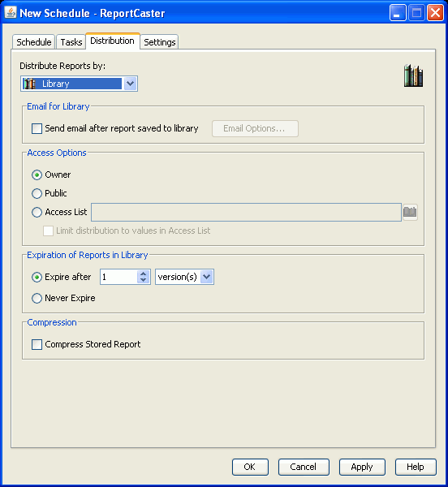The image size is (448, 487).
Task: Switch to the Schedule tab
Action: [34, 42]
